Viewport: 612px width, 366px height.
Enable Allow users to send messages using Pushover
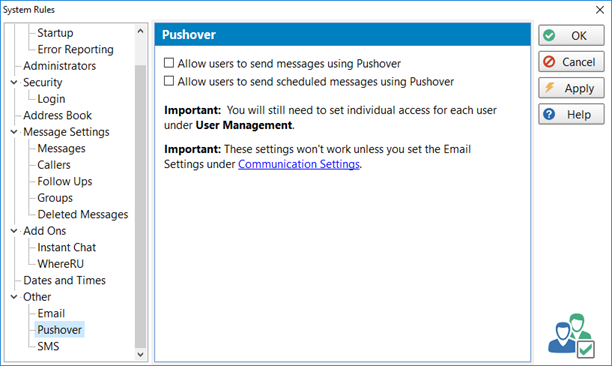point(169,63)
